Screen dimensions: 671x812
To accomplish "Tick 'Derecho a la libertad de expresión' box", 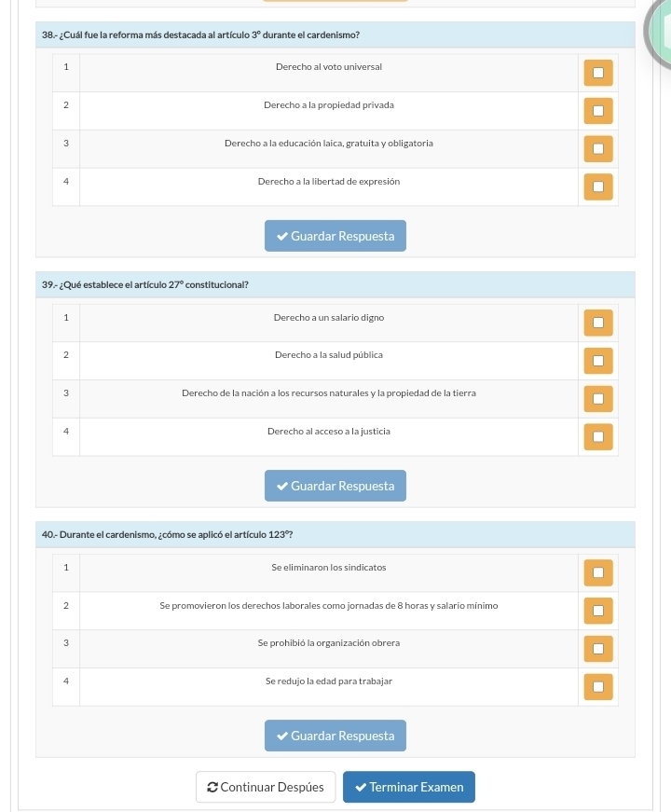I will (x=599, y=186).
